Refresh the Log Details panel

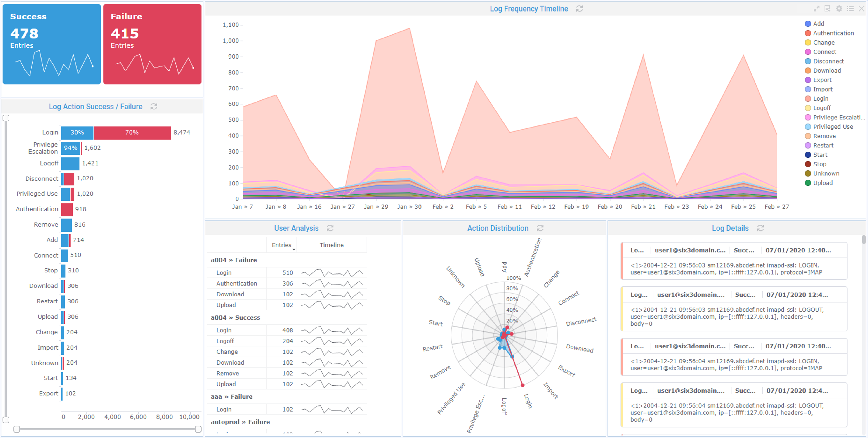tap(760, 228)
